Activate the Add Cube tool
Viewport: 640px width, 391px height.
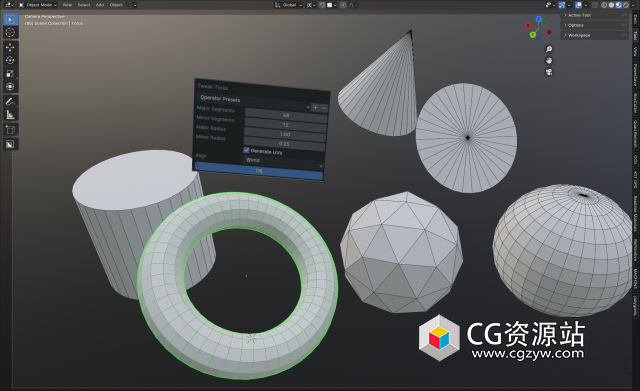click(10, 130)
